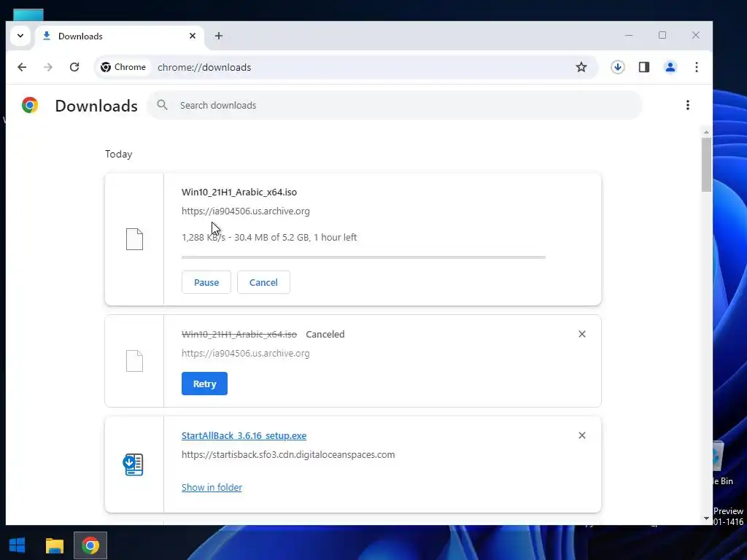Click the scrollbar down arrow
The width and height of the screenshot is (747, 560).
[x=706, y=518]
